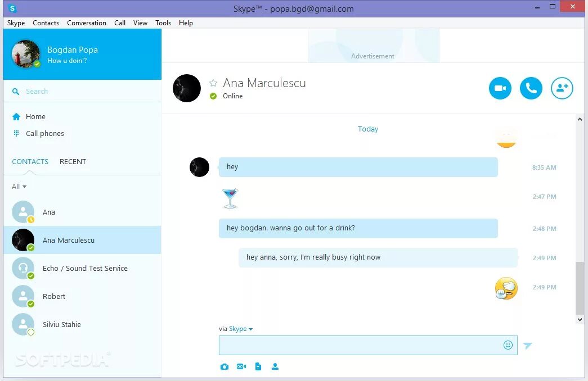
Task: Click the 8:35 AM timestamp
Action: coord(544,167)
